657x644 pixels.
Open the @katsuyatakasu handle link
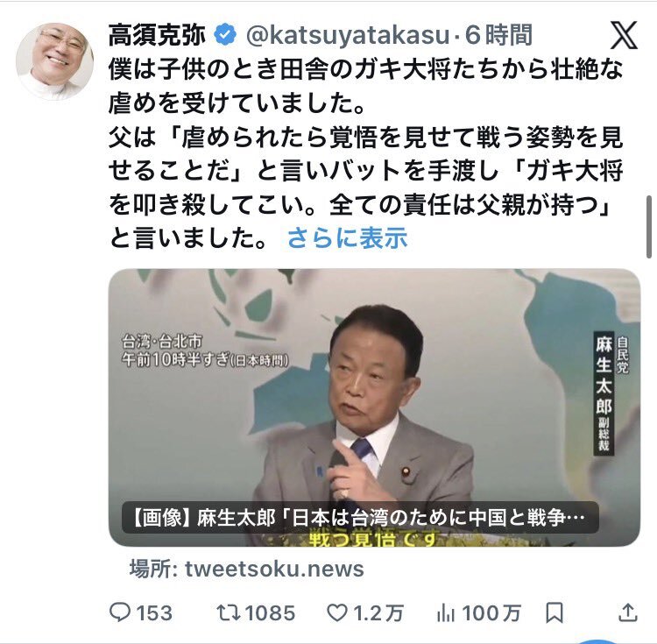click(348, 35)
